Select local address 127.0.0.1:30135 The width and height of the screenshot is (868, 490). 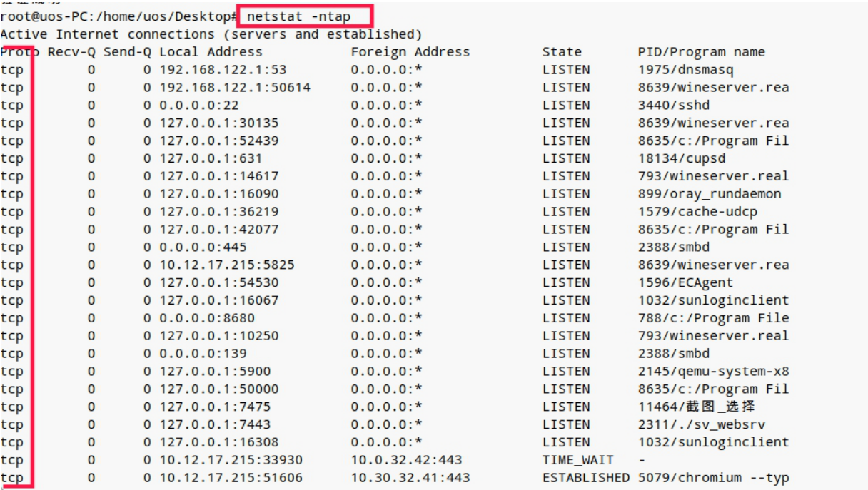pyautogui.click(x=219, y=123)
